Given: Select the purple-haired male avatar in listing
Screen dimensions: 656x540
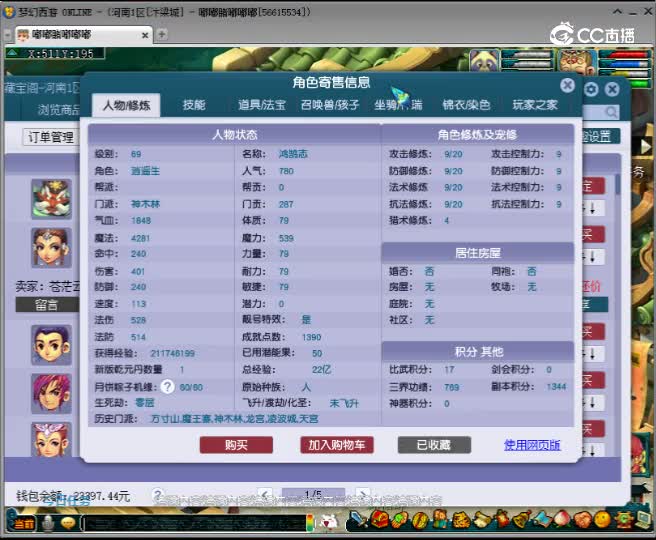Looking at the screenshot, I should (x=51, y=345).
